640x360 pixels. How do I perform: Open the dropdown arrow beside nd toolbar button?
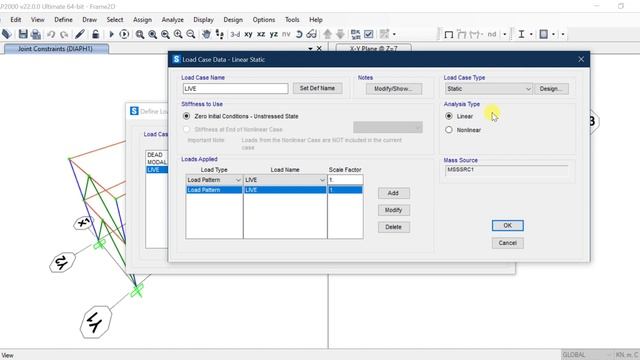click(x=505, y=34)
